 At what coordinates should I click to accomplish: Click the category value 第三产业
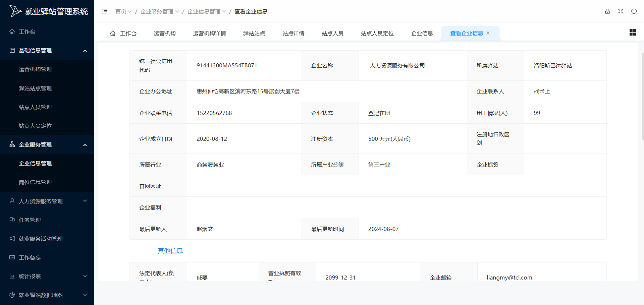pyautogui.click(x=379, y=165)
